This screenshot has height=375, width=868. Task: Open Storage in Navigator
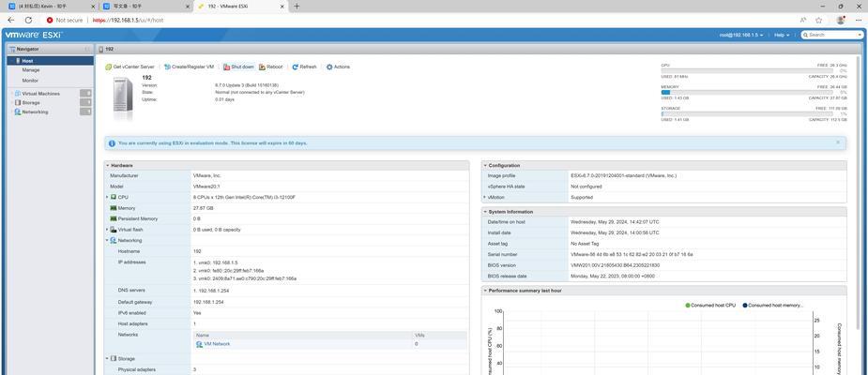click(31, 103)
